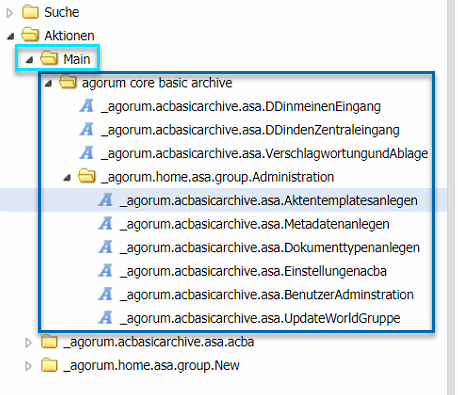Screen dimensions: 458x395
Task: Select _agorum.acbasicarchive.asa.Einstellungenacba
Action: point(253,272)
